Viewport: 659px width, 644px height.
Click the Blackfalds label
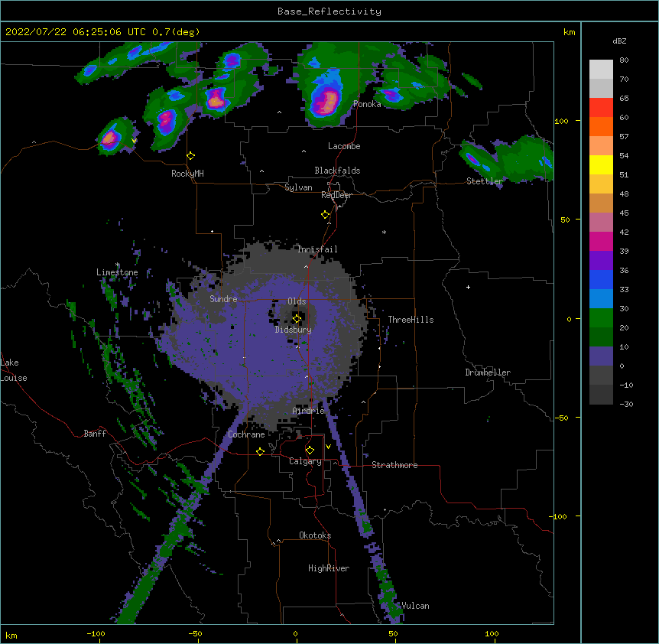337,171
